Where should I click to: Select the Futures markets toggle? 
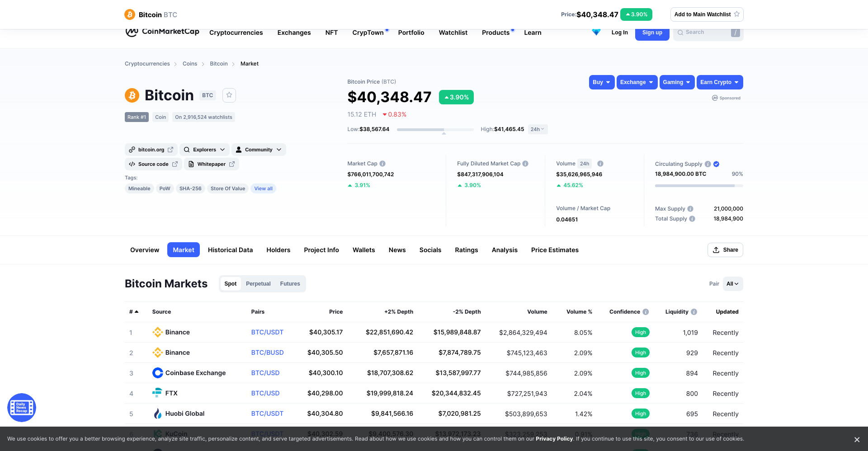(290, 284)
